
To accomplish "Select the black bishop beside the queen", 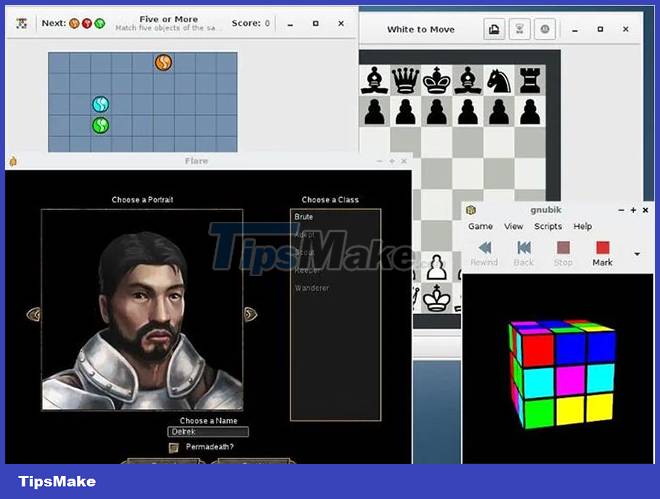I will point(374,80).
